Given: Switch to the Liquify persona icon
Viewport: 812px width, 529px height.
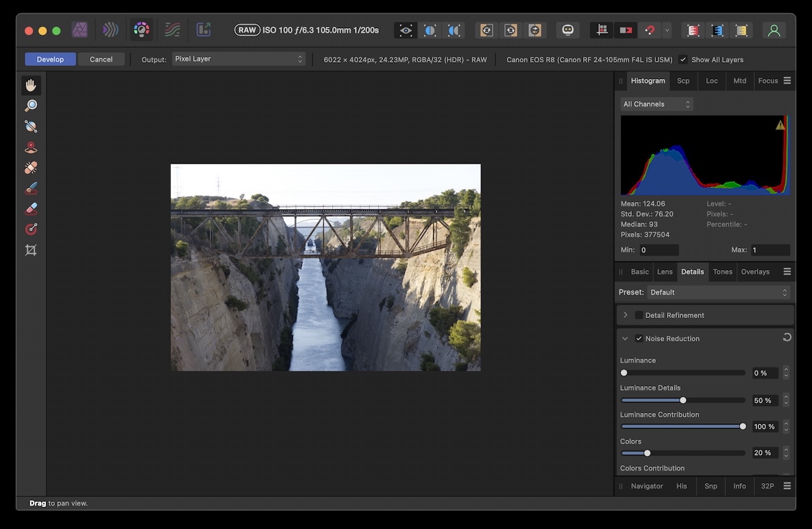Looking at the screenshot, I should (x=110, y=30).
